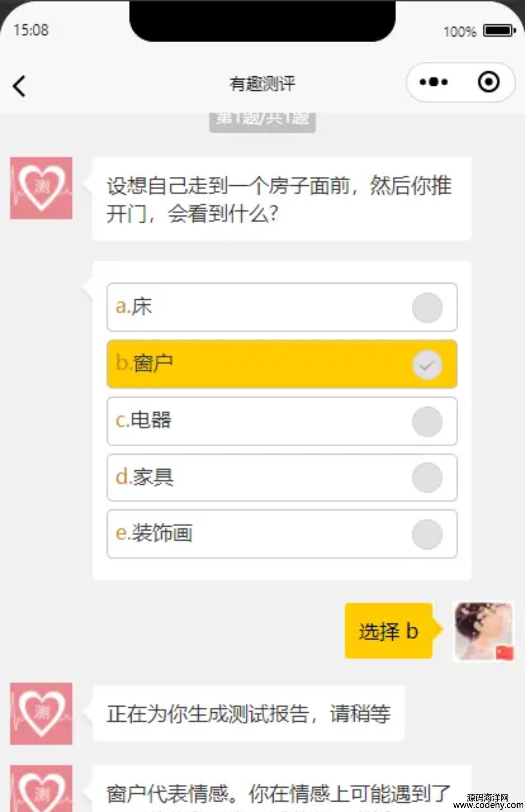Tap the battery icon in status bar

coord(499,31)
